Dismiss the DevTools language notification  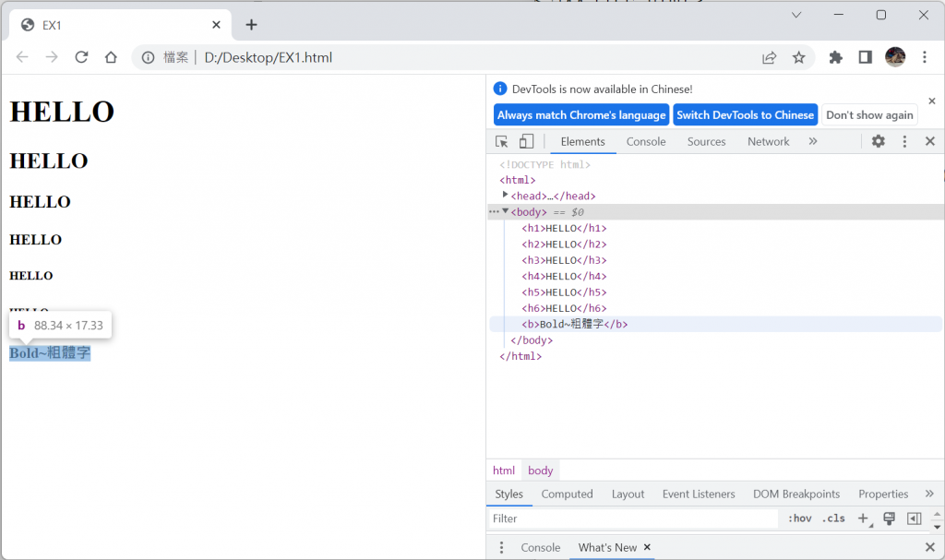(932, 101)
